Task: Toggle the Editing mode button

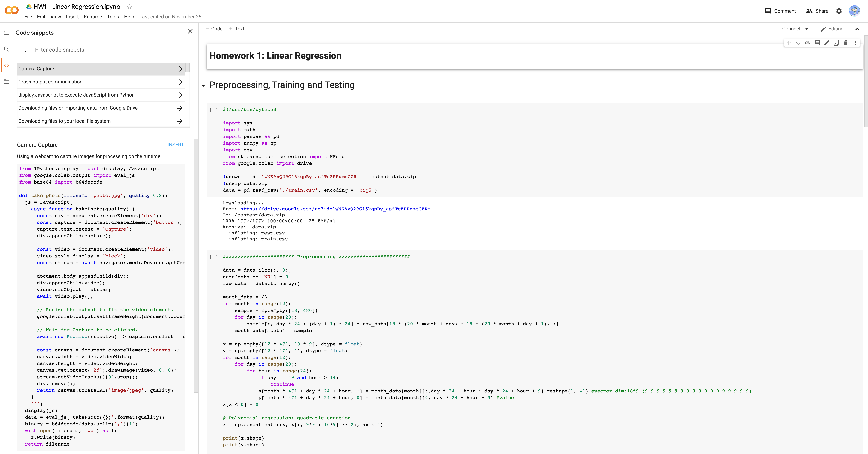Action: (832, 29)
